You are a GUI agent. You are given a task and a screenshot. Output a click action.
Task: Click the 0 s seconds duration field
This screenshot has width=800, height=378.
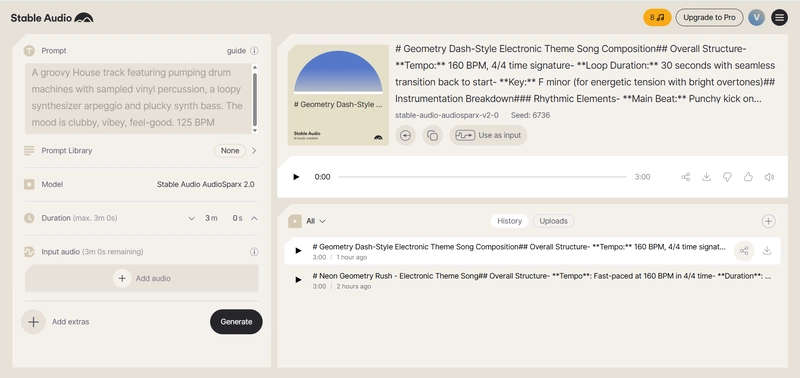237,218
